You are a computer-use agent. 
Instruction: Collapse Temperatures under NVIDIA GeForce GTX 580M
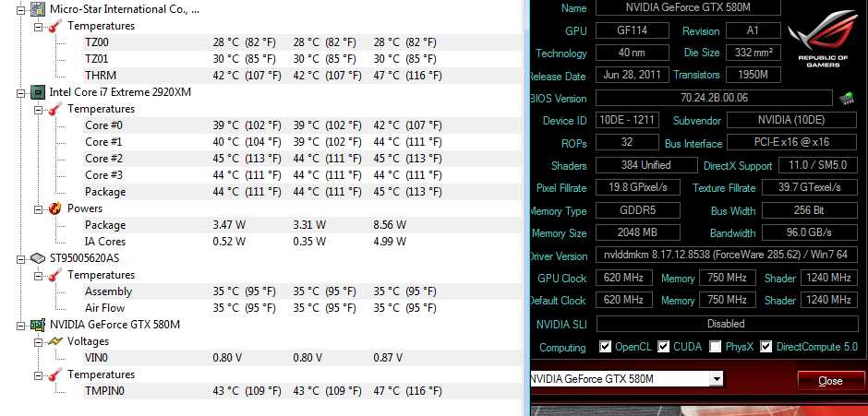click(x=38, y=374)
